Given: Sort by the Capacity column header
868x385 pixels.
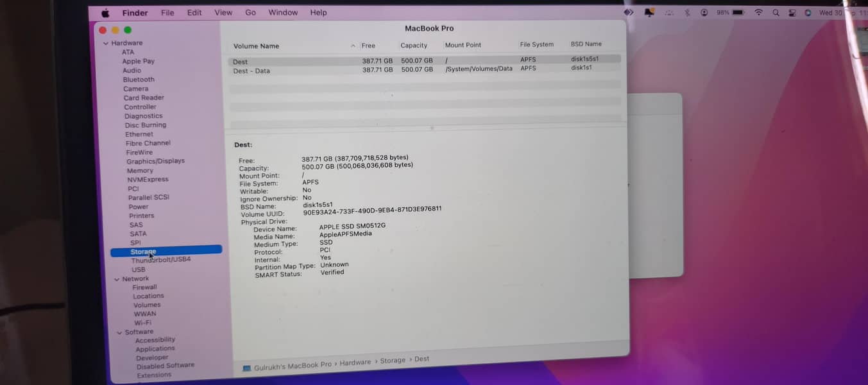Looking at the screenshot, I should (x=414, y=46).
